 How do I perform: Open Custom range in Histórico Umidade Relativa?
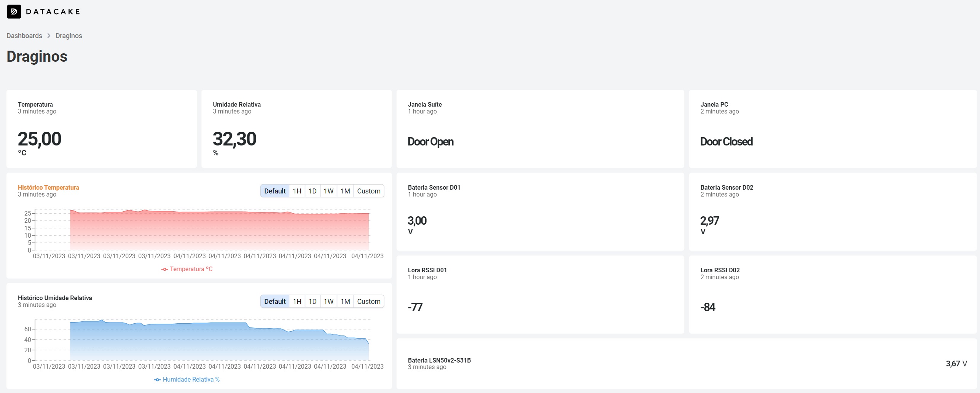[369, 302]
